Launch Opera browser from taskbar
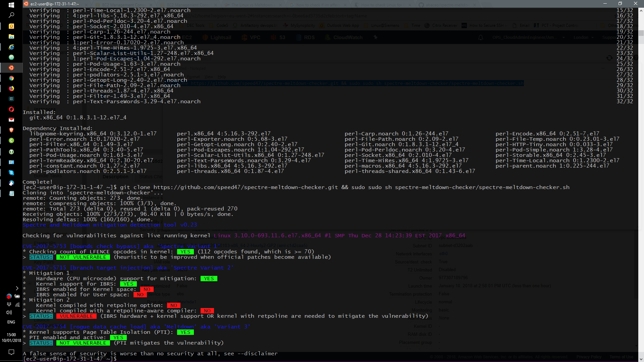 click(11, 109)
